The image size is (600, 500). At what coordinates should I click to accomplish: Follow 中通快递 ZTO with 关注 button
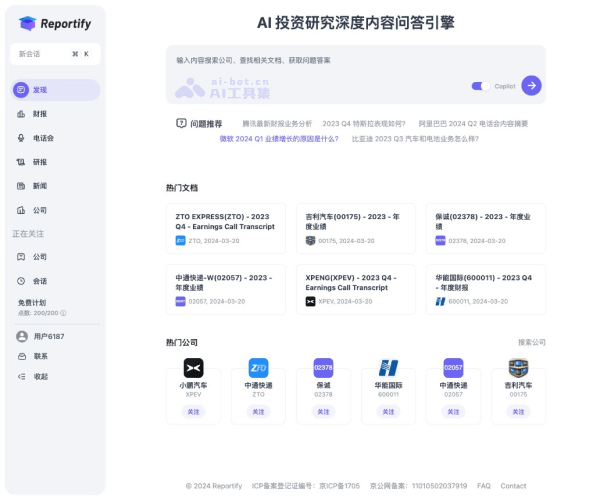tap(258, 411)
